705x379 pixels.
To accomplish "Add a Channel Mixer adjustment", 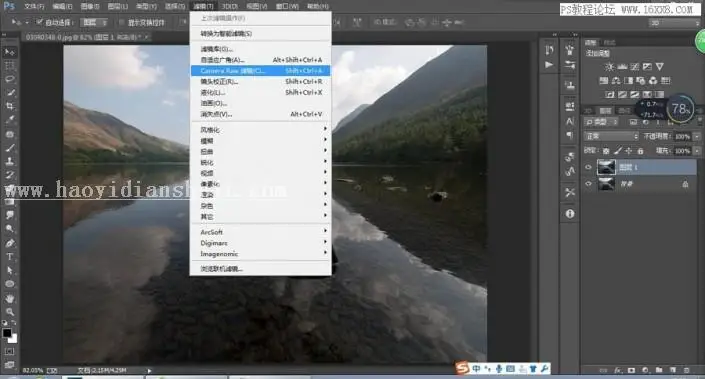I will click(653, 80).
